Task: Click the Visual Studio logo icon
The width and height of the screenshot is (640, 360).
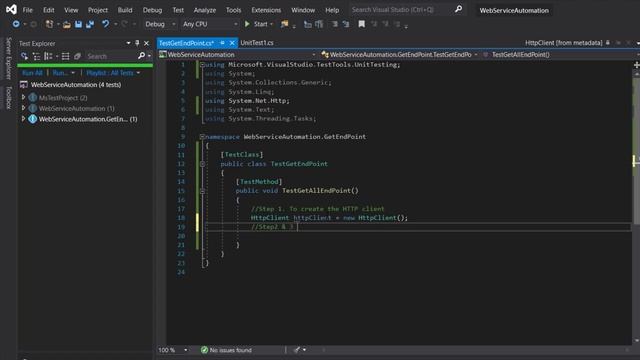Action: [x=11, y=9]
